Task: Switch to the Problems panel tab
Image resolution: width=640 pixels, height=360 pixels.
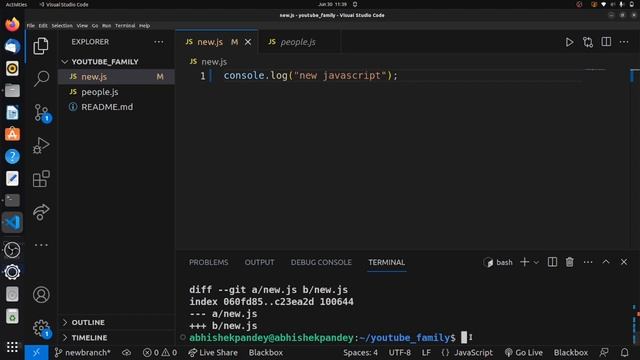Action: point(209,262)
